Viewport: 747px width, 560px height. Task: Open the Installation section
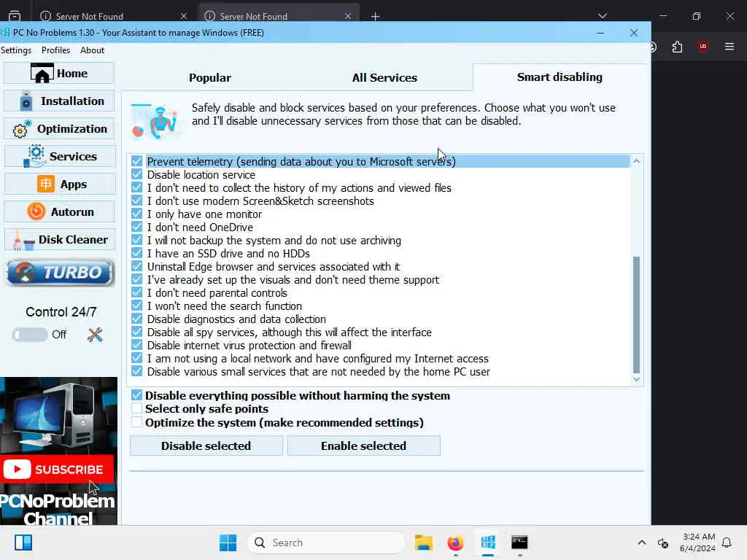(59, 101)
